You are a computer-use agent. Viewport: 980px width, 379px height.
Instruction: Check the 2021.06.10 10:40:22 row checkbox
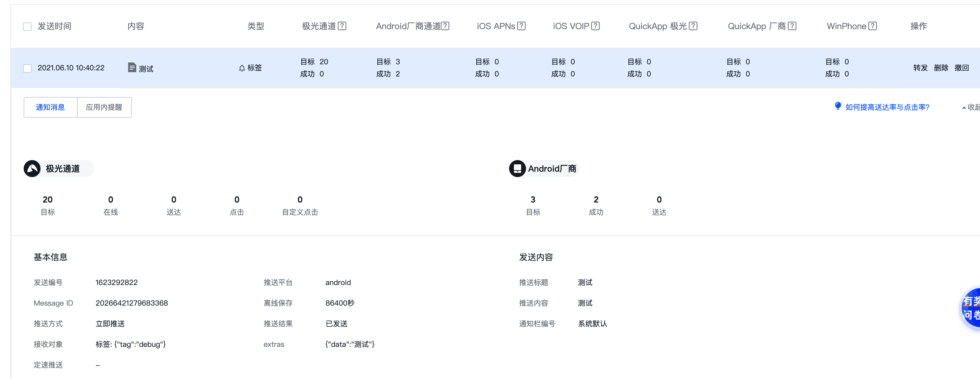27,69
